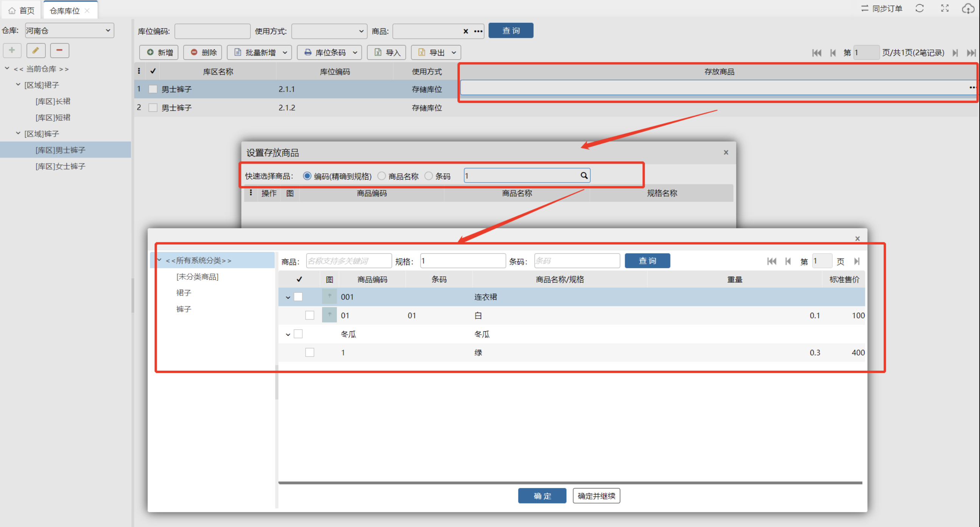
Task: Switch to the 首页 tab
Action: [x=22, y=10]
